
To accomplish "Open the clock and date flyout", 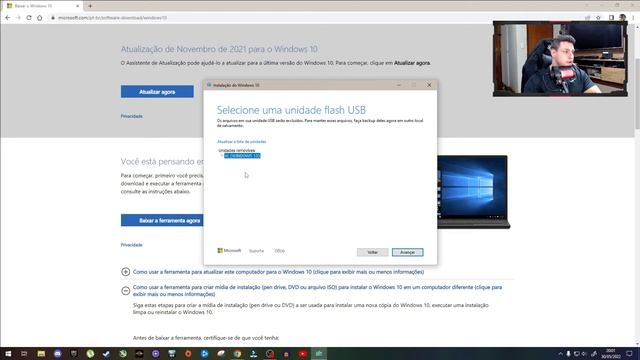I will coord(611,353).
